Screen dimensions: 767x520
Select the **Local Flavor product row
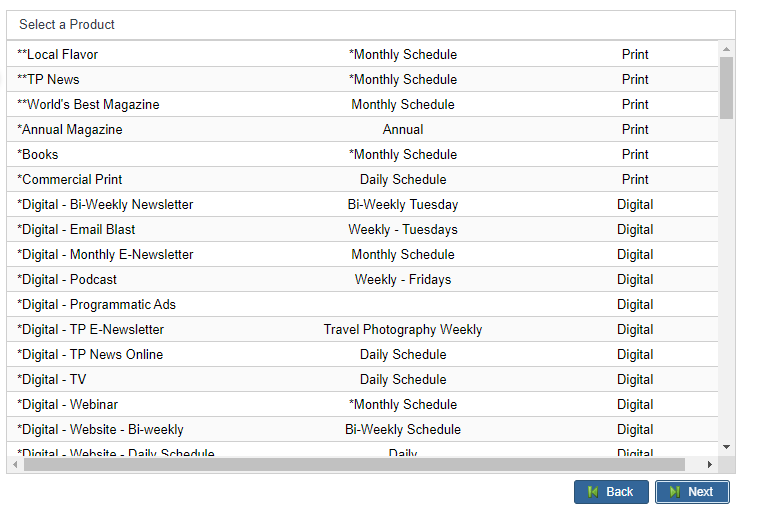(362, 54)
